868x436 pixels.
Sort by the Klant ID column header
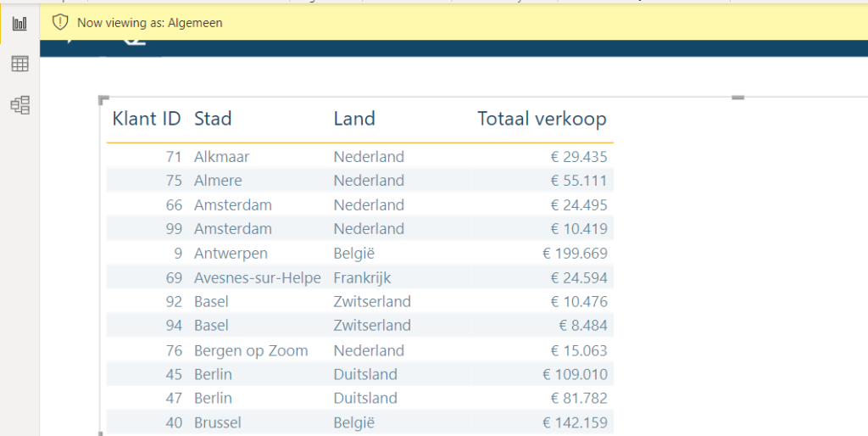point(146,119)
